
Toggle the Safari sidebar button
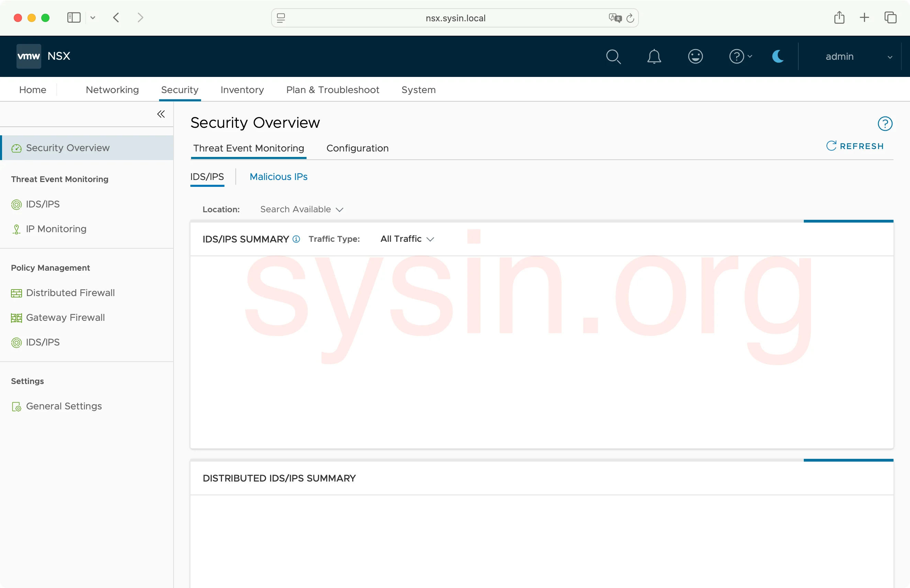point(74,18)
